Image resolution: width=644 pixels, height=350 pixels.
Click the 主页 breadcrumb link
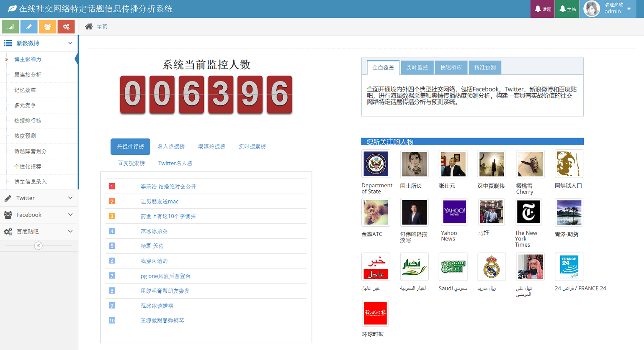click(102, 27)
